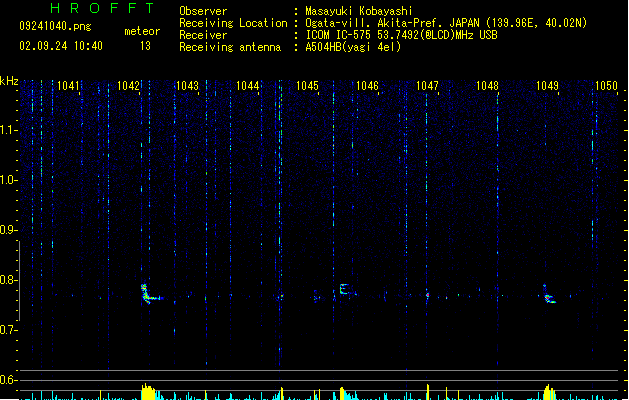Click the 1050 time marker
629x400 pixels.
pyautogui.click(x=606, y=85)
